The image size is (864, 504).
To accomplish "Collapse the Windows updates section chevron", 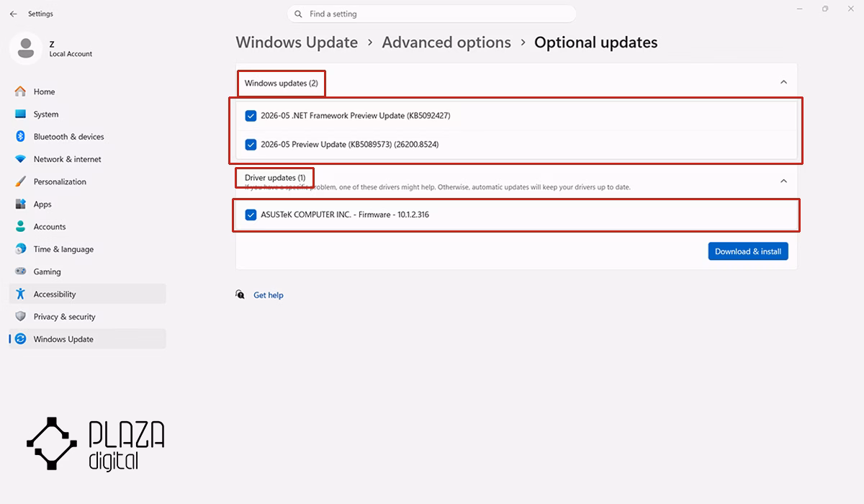I will [x=783, y=83].
